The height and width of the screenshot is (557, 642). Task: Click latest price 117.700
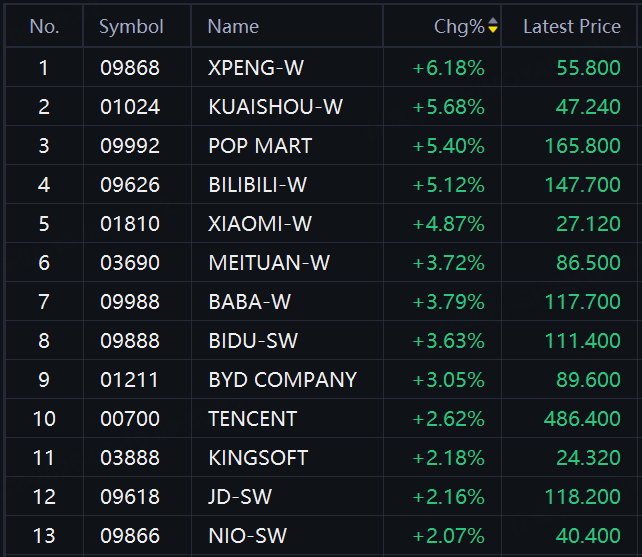point(583,302)
